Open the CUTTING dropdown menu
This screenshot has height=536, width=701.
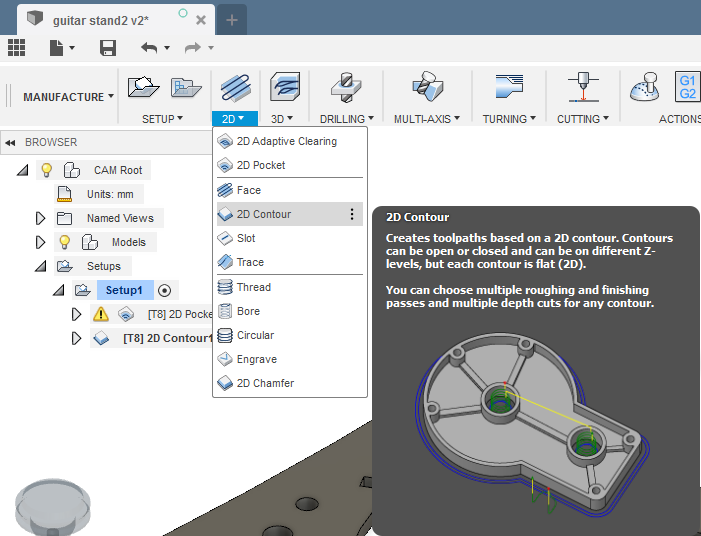point(583,119)
